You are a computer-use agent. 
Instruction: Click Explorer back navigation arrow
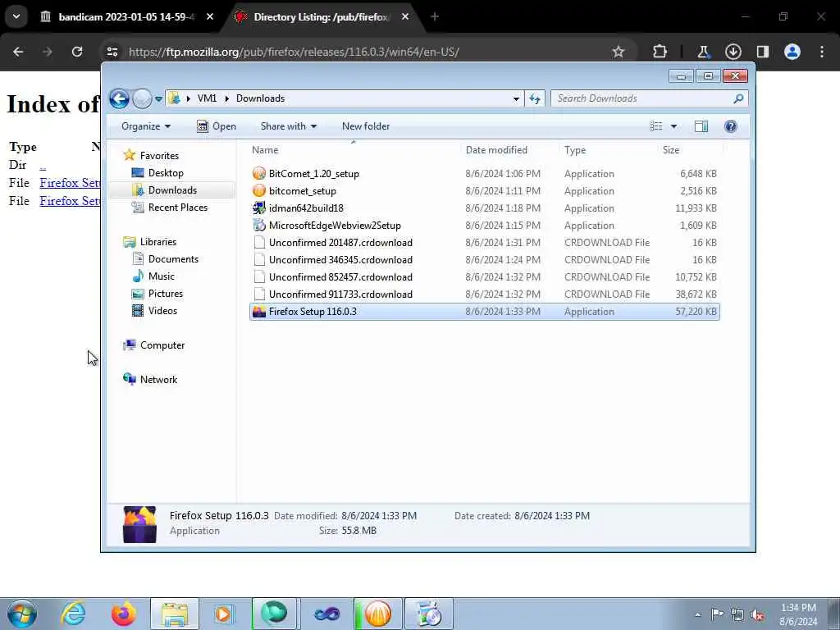[119, 98]
